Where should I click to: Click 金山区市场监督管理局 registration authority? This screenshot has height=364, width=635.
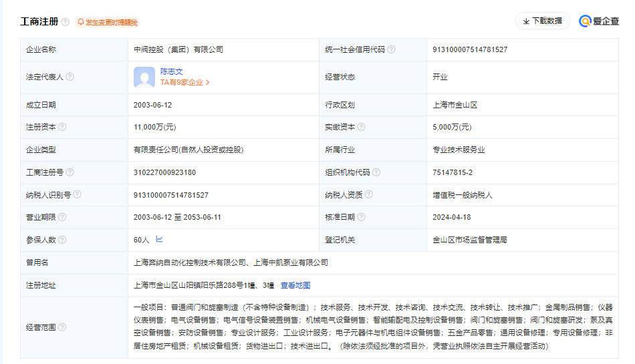coord(470,240)
